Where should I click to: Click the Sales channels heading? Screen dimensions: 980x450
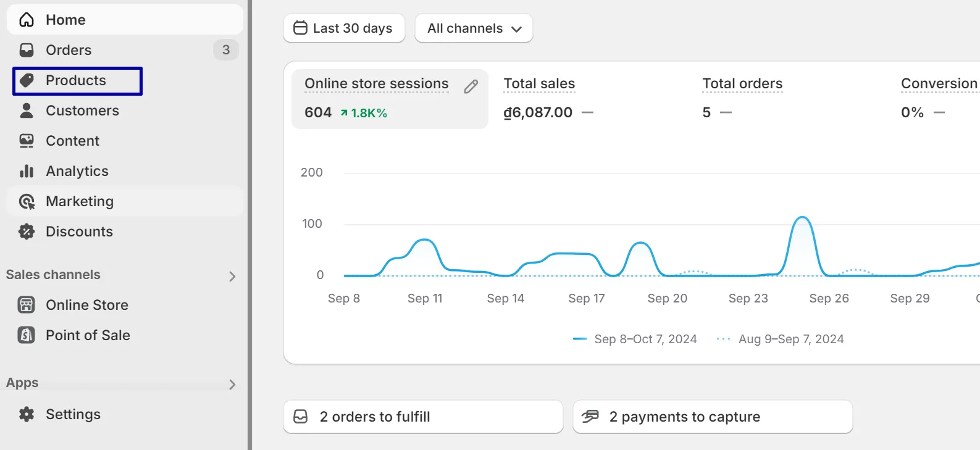point(53,275)
